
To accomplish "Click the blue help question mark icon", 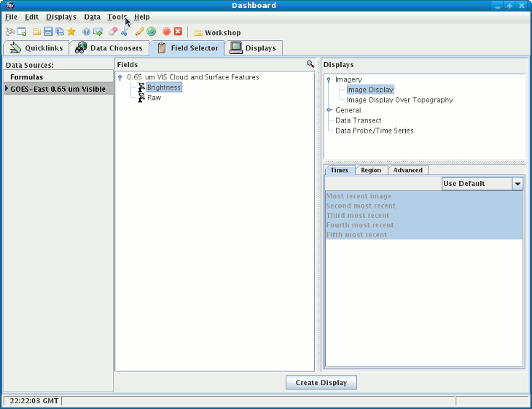I will [86, 32].
